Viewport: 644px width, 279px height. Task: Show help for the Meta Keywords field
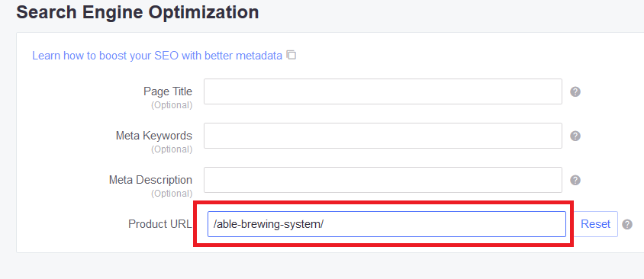(575, 136)
